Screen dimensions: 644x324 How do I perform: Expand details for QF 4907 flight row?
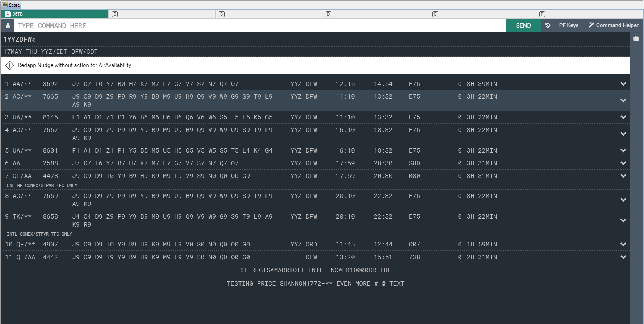(x=623, y=244)
